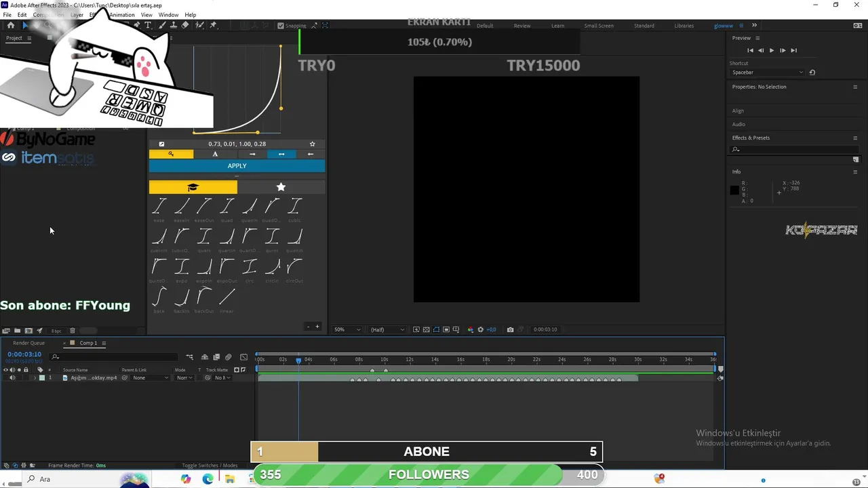Click the minus button under presets
Image resolution: width=868 pixels, height=488 pixels.
[x=308, y=327]
